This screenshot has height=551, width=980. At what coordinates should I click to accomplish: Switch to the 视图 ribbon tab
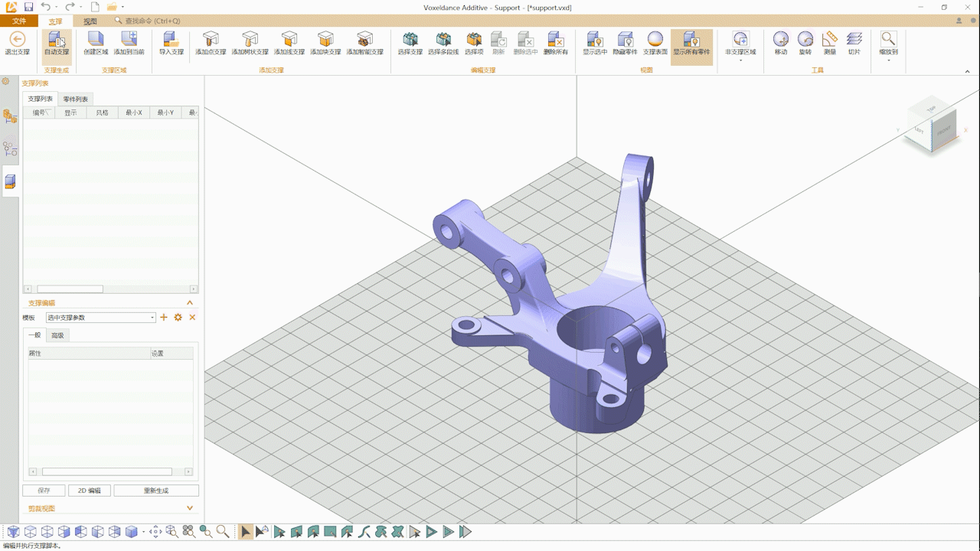coord(90,21)
